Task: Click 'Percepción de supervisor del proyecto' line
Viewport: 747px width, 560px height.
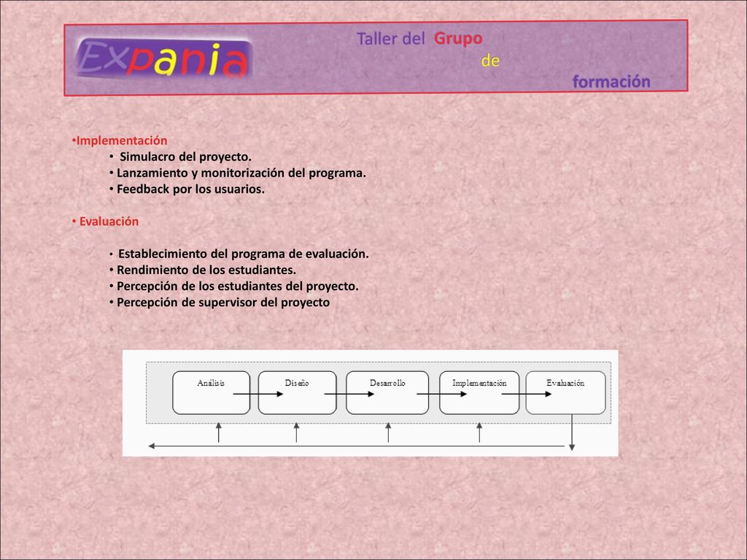Action: click(223, 303)
